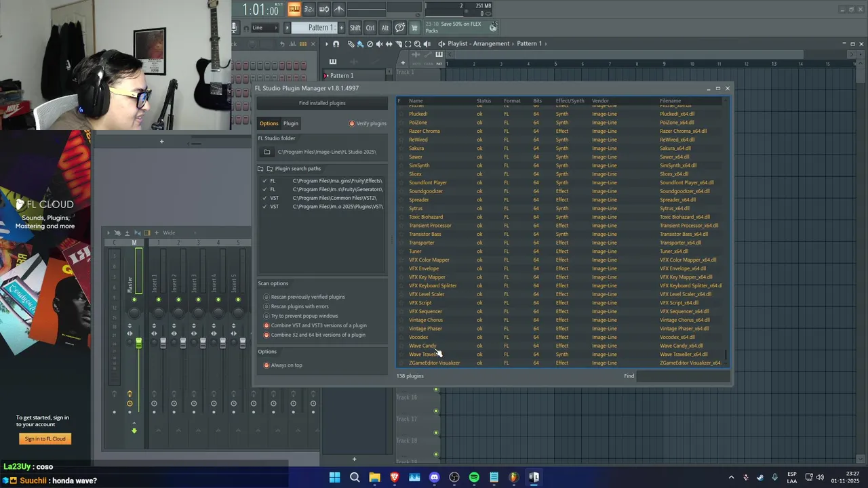868x488 pixels.
Task: Pick the Zoom magnifier tool in Playlist
Action: 417,44
